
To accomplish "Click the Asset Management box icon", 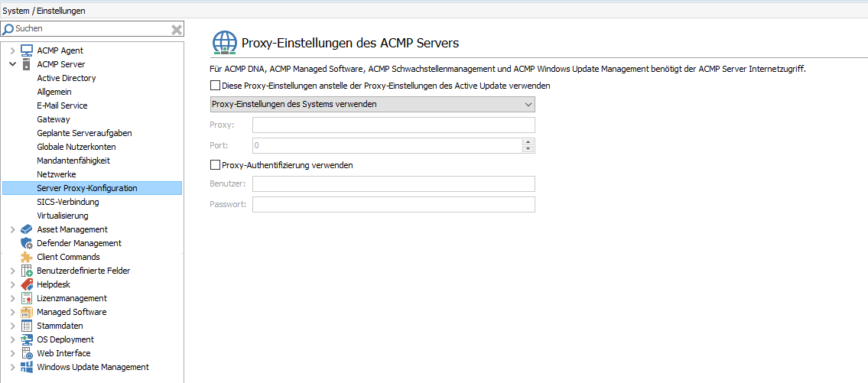I will pos(27,229).
